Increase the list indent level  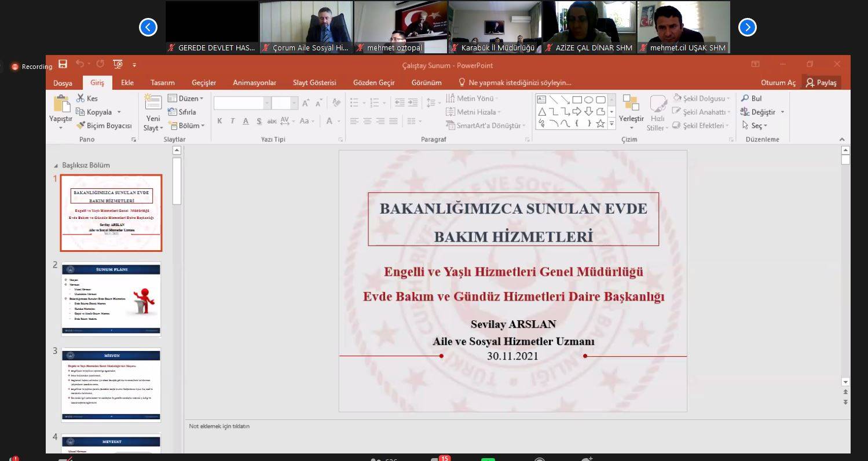pos(413,103)
